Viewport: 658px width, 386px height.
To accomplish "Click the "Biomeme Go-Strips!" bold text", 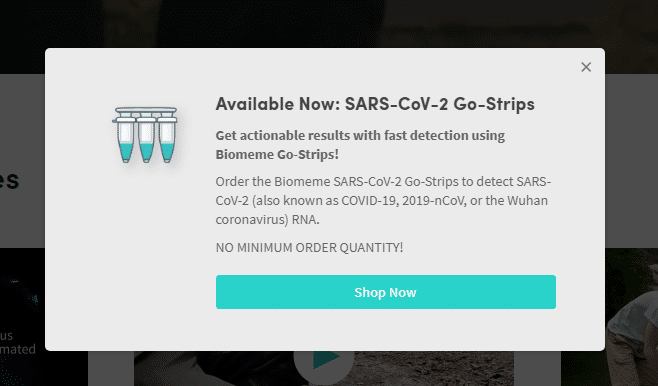I will [277, 154].
